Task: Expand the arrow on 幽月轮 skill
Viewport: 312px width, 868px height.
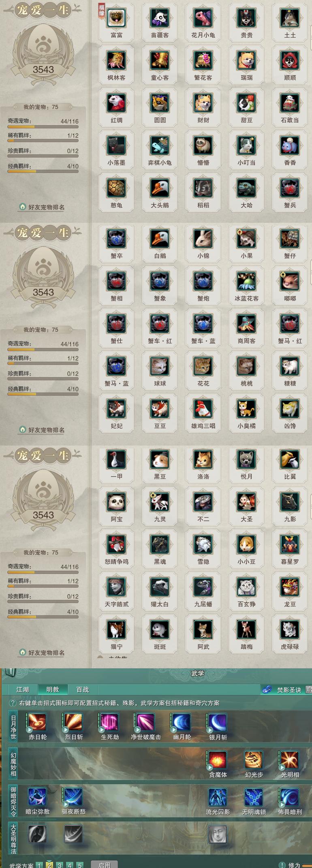Action: (x=174, y=730)
